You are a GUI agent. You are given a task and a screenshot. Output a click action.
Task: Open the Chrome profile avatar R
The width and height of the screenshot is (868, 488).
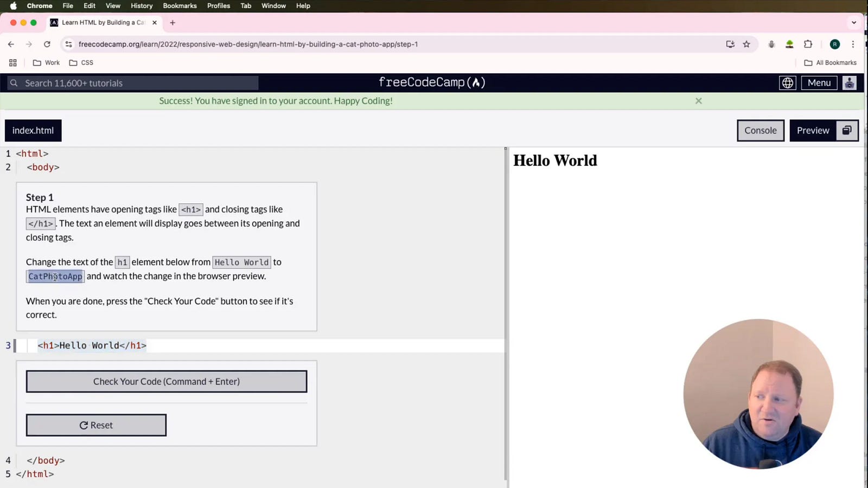(x=835, y=44)
